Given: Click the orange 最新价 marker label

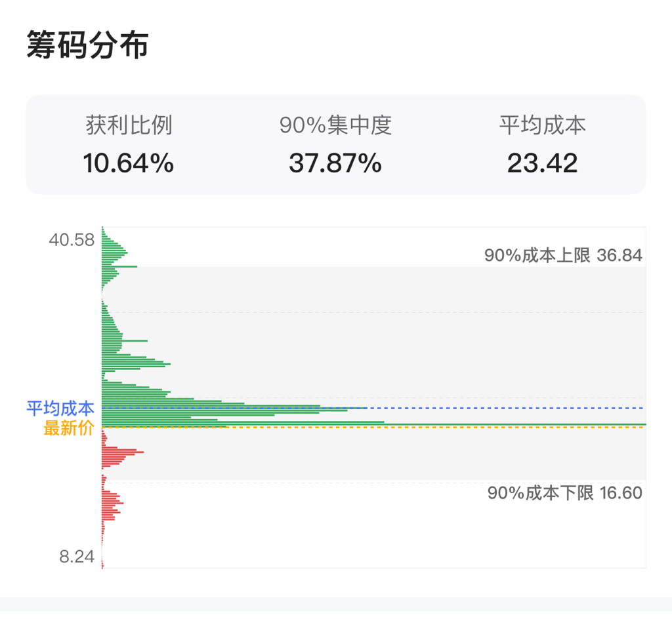Looking at the screenshot, I should click(x=69, y=429).
